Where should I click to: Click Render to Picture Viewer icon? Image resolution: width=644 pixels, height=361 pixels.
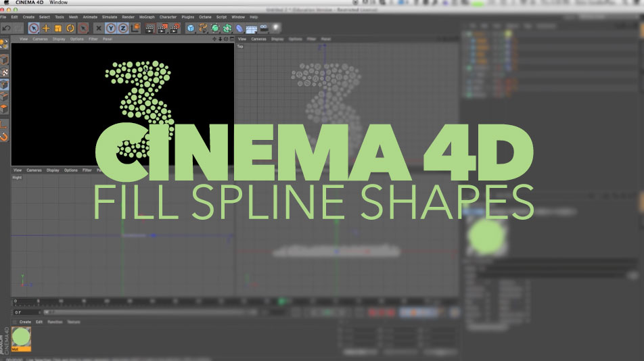(162, 28)
